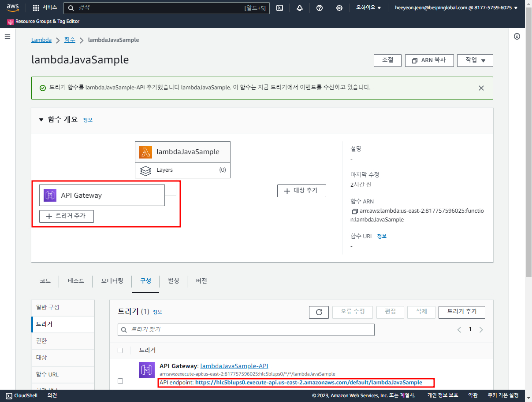Go to next page of triggers

pos(481,330)
